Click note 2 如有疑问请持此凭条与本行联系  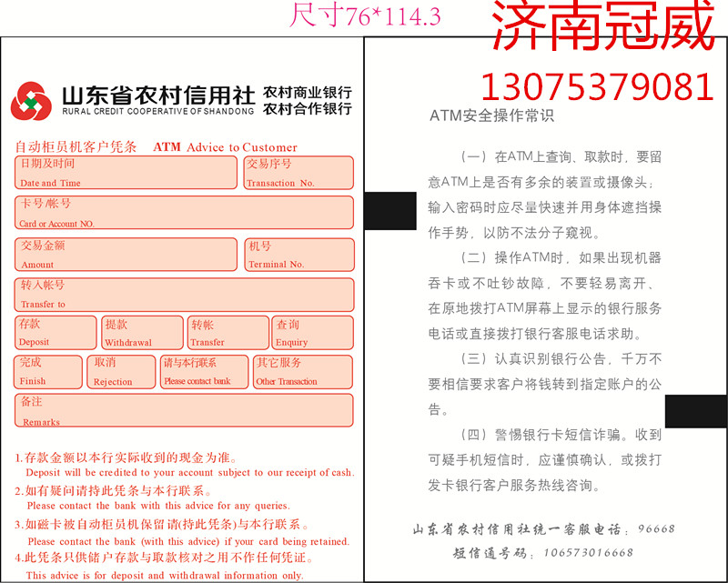pyautogui.click(x=113, y=491)
